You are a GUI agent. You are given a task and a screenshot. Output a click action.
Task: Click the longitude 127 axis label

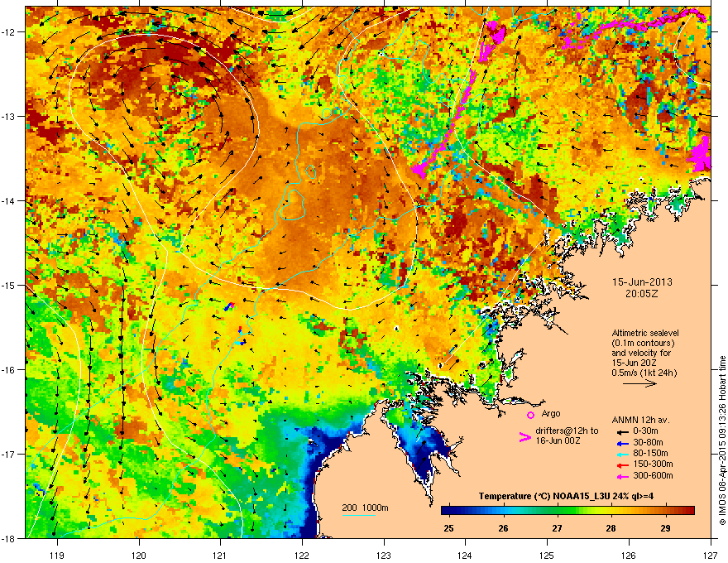pos(711,555)
